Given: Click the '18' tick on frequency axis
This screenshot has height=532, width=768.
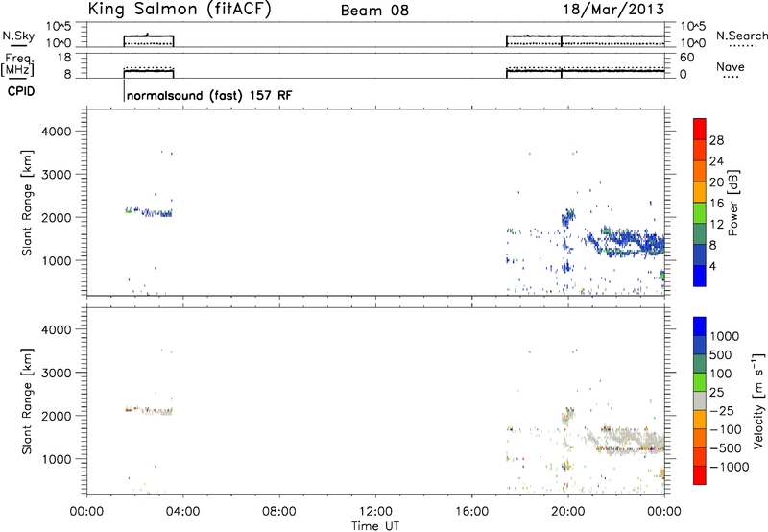Looking at the screenshot, I should (x=63, y=58).
